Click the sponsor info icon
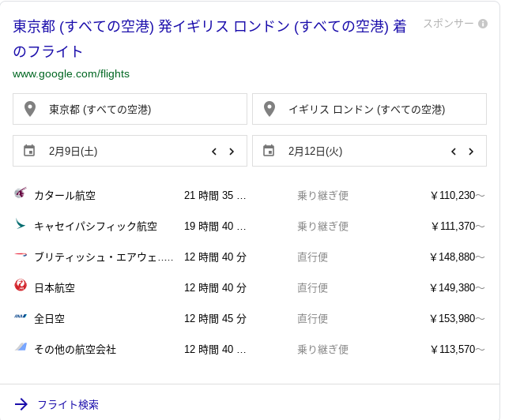The image size is (505, 420). click(482, 24)
